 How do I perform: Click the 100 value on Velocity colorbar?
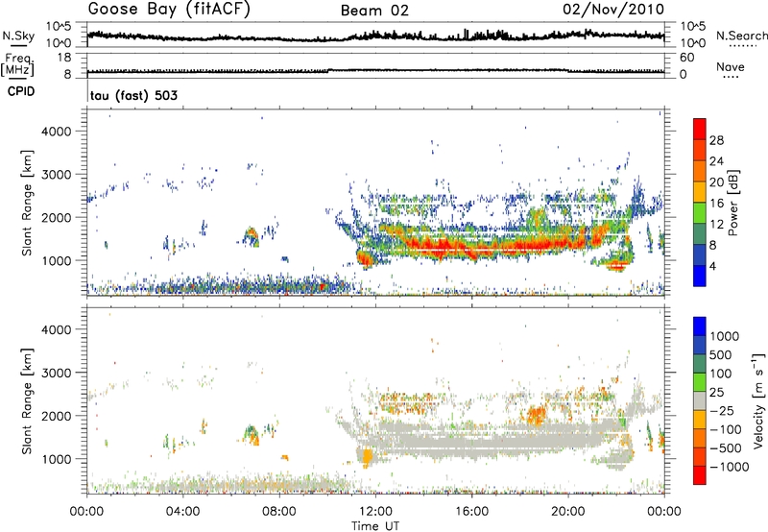tap(721, 374)
